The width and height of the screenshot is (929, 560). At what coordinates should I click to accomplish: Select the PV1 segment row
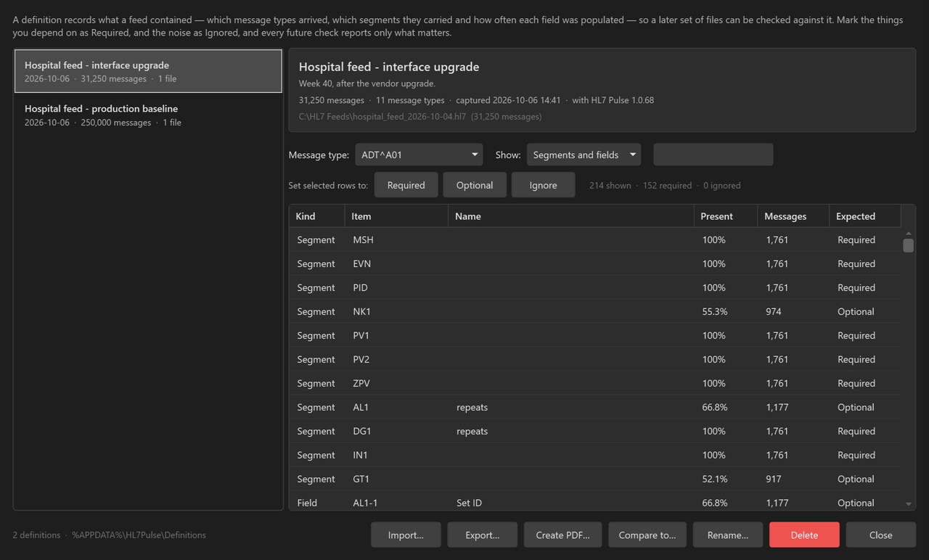click(595, 335)
